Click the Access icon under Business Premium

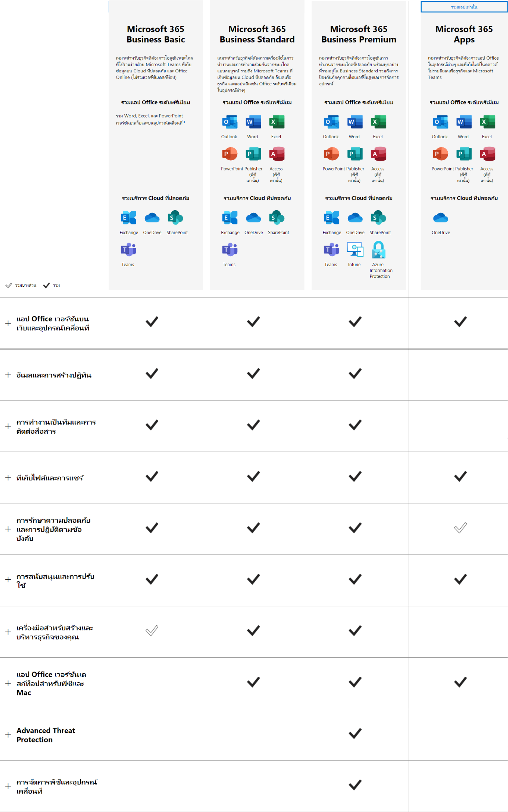(x=378, y=154)
